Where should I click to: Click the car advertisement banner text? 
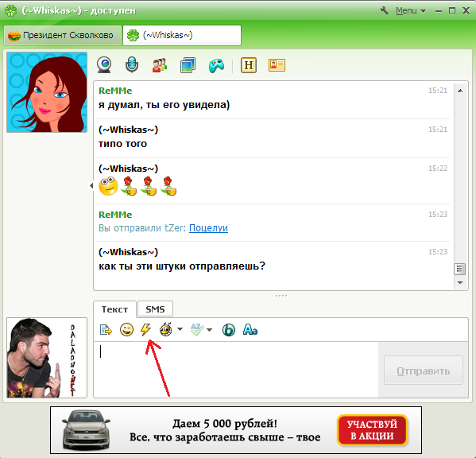(x=225, y=430)
